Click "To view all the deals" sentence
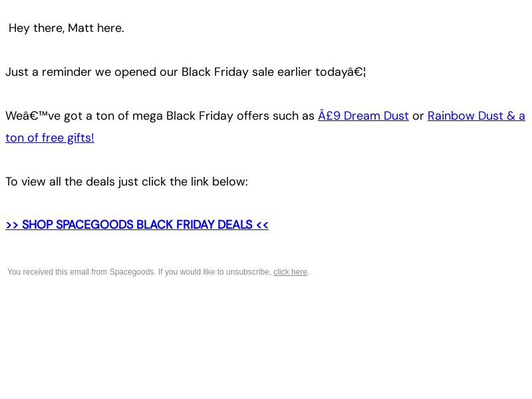Image resolution: width=532 pixels, height=399 pixels. click(x=126, y=182)
